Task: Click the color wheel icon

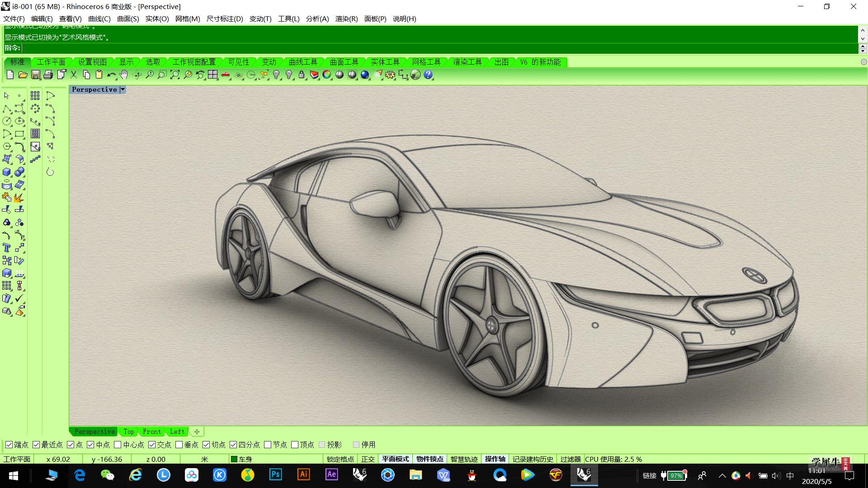Action: coord(327,75)
